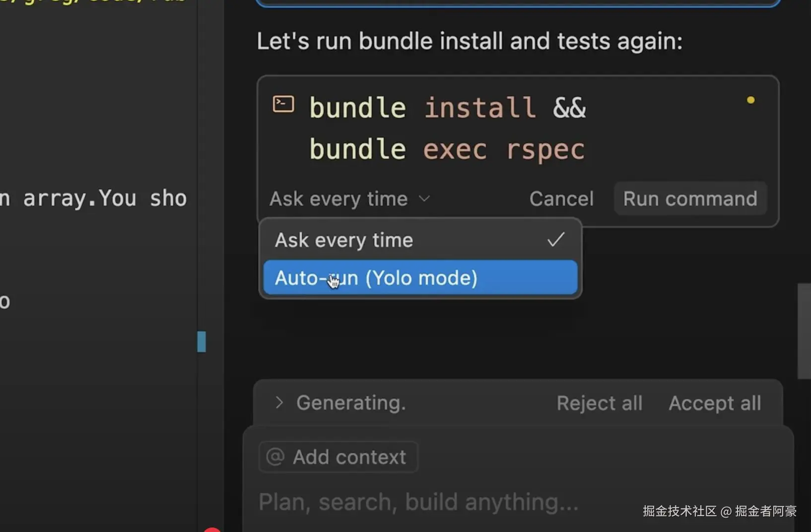Focus the Plan, search, build anything input
This screenshot has height=532, width=811.
(418, 502)
